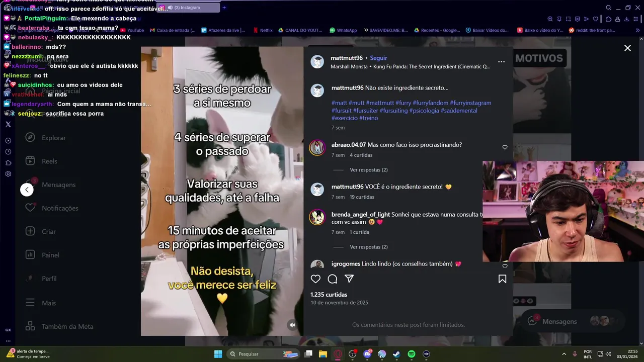The image size is (644, 362).
Task: Open the settings gear in the browser sidebar
Action: 8,174
